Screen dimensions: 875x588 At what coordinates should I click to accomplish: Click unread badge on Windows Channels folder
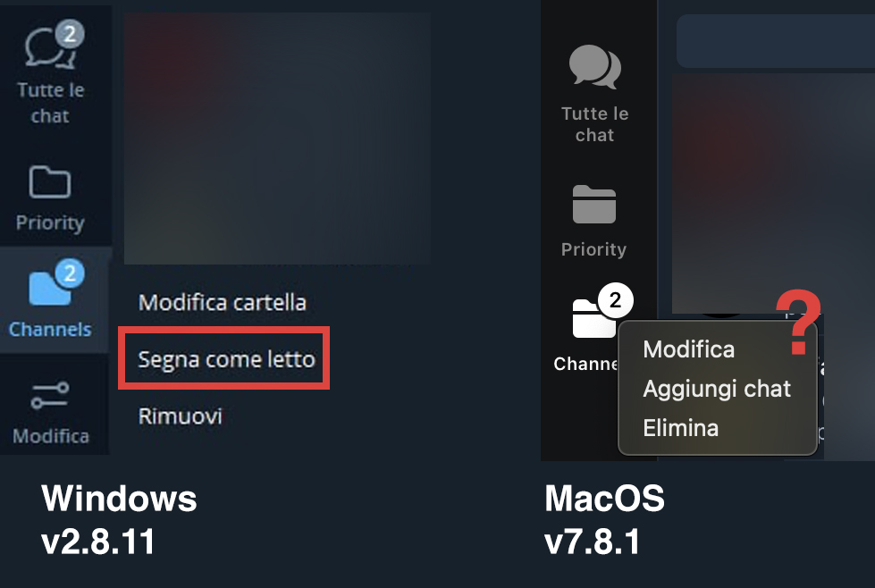click(x=70, y=273)
